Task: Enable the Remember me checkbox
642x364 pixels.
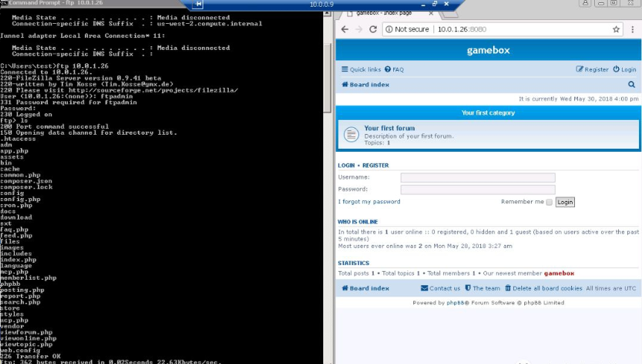Action: coord(549,202)
